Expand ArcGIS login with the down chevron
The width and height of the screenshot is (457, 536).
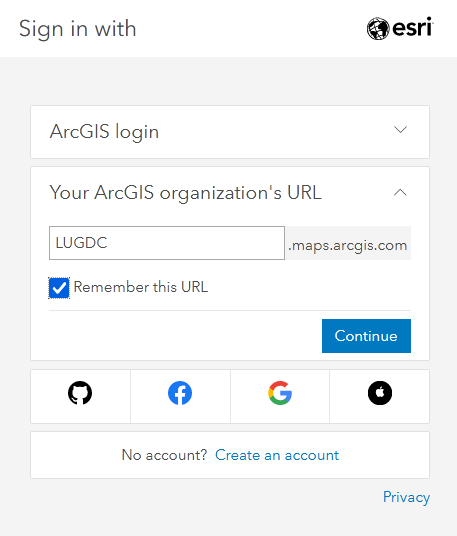(400, 130)
